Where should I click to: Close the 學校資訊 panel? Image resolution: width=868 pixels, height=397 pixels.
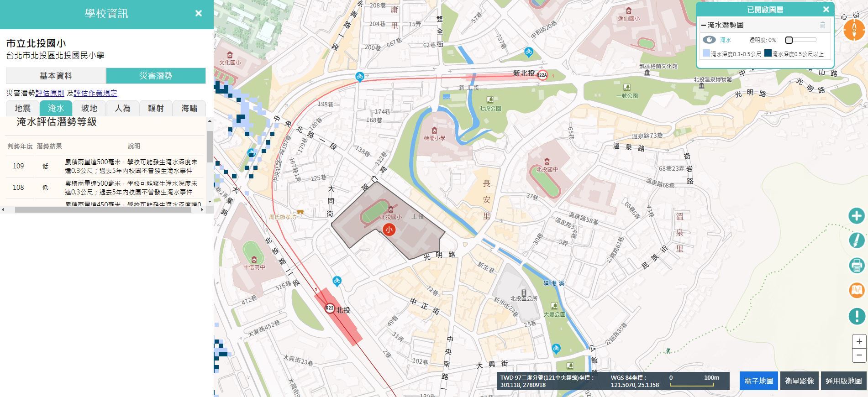point(199,14)
